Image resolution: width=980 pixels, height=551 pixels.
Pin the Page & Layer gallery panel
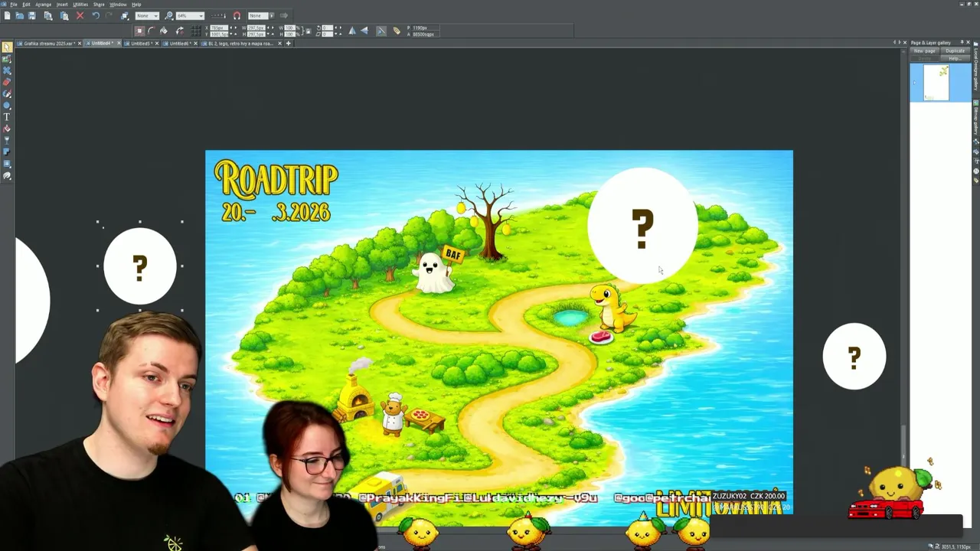[962, 42]
